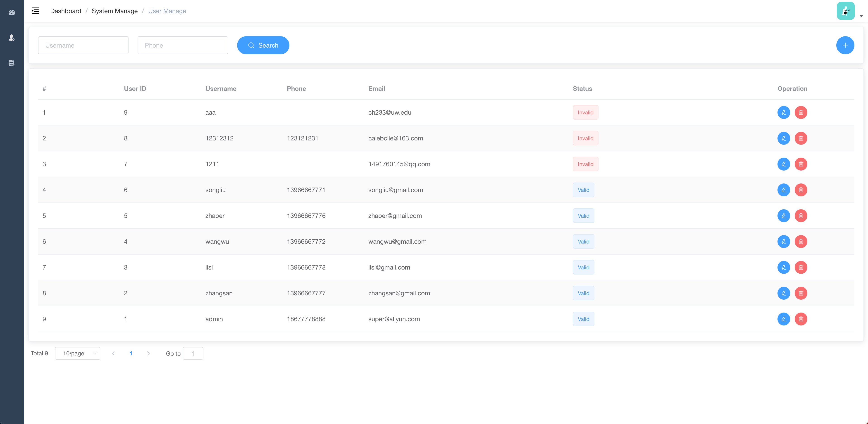
Task: Open the 10/page size dropdown
Action: 77,353
